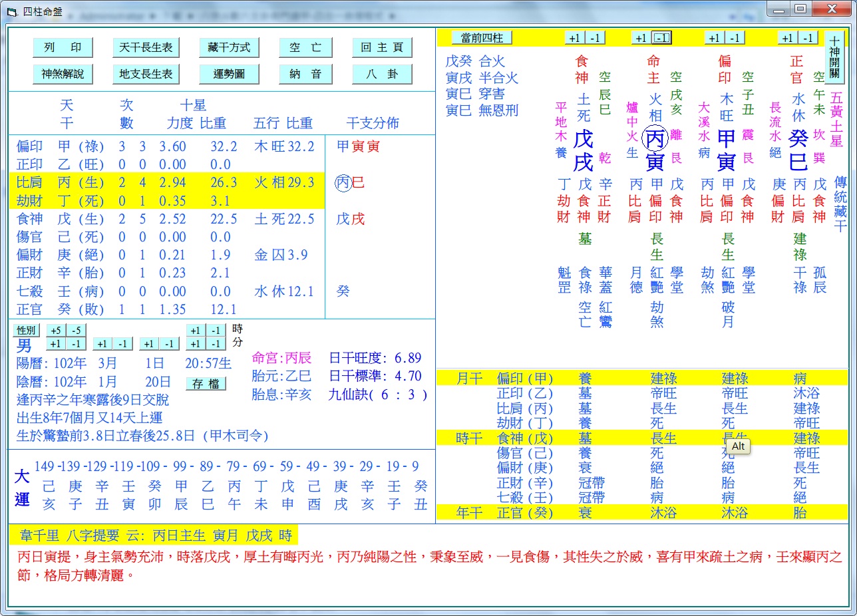Show the 運勢圖 fortune chart

(229, 74)
